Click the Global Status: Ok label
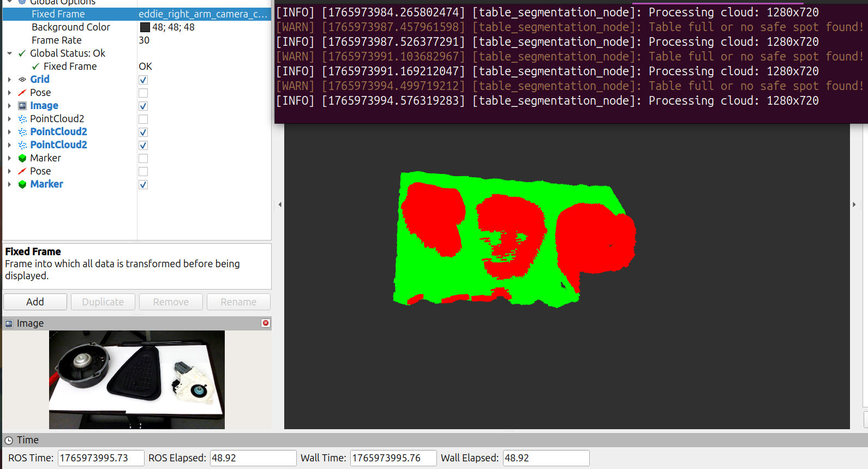The height and width of the screenshot is (469, 868). click(68, 53)
